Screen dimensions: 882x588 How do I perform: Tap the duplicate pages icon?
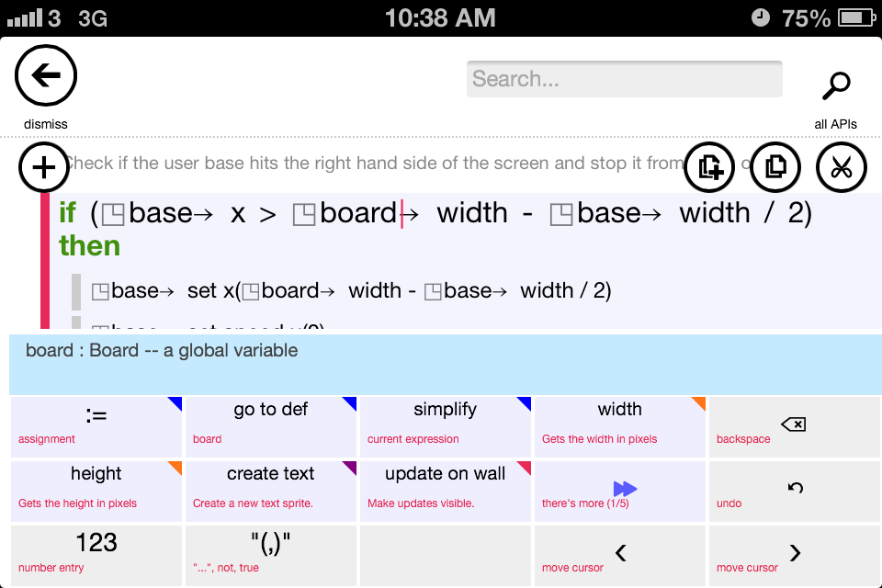pos(775,167)
